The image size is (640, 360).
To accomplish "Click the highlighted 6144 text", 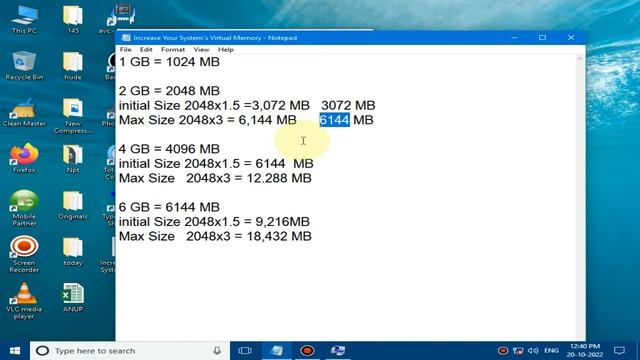I will click(334, 120).
